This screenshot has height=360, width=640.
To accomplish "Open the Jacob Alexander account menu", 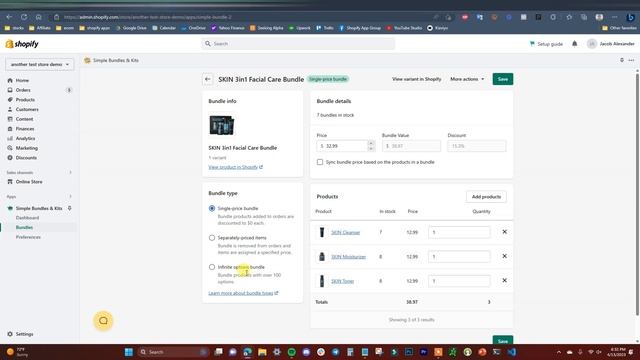I will click(x=611, y=44).
